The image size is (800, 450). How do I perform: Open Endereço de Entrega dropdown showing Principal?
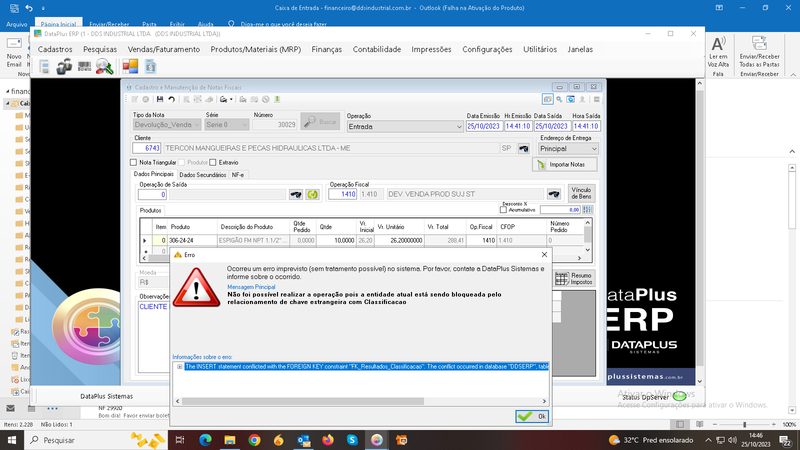coord(568,148)
